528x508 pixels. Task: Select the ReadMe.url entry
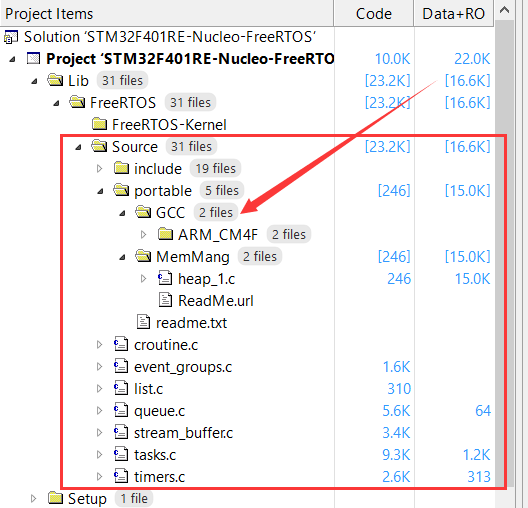point(216,301)
